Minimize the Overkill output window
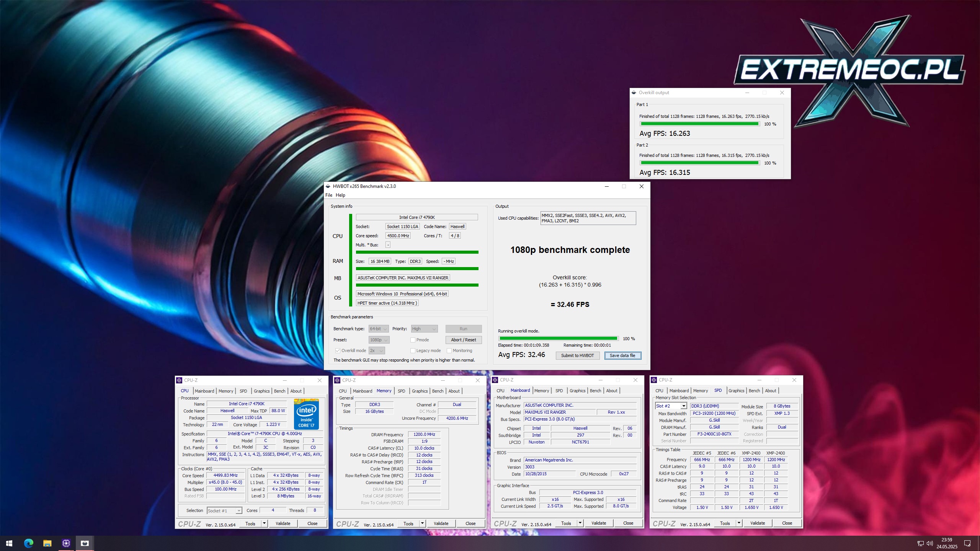This screenshot has width=980, height=551. pyautogui.click(x=747, y=93)
